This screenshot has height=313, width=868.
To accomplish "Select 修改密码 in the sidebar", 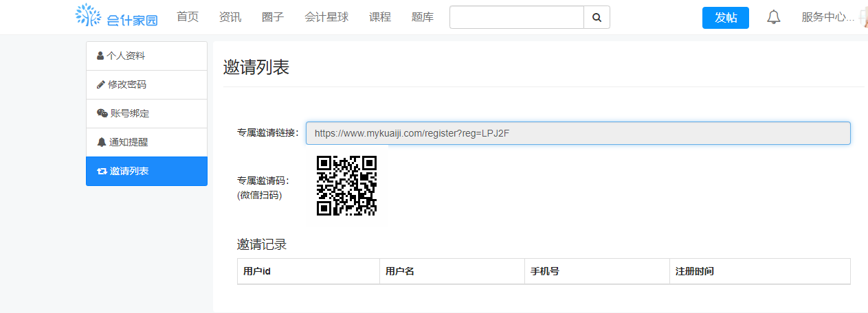I will tap(146, 84).
